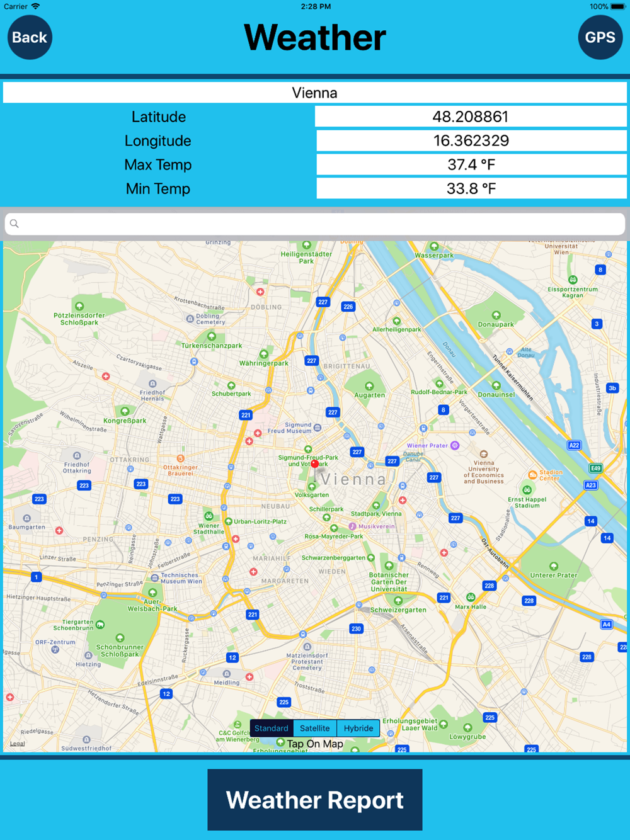Tap the Kongreßpark marker icon
Screen dimensions: 630x840
coord(125,412)
